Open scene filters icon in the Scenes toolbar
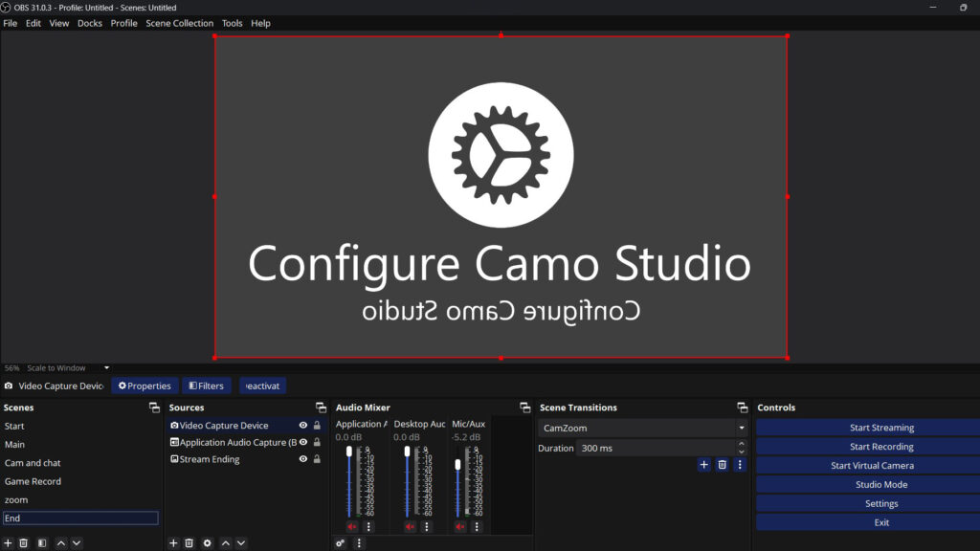Viewport: 980px width, 551px height. [42, 543]
